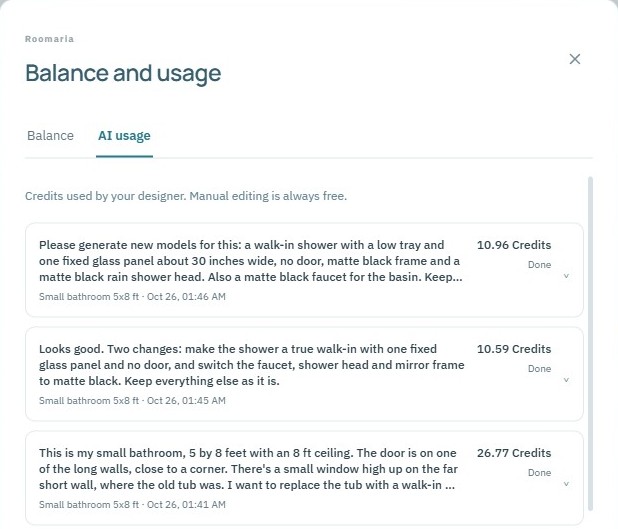Click the usage list vertical scrollbar
This screenshot has width=618, height=529.
click(590, 344)
